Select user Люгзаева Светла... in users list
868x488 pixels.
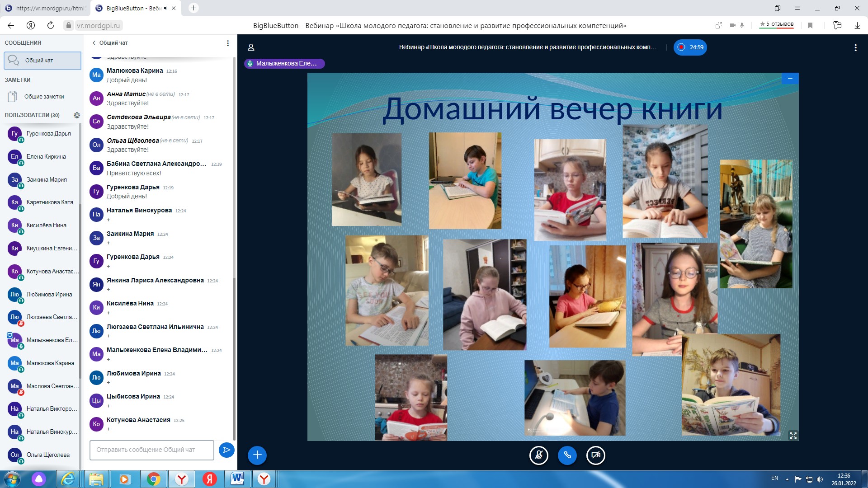click(42, 317)
